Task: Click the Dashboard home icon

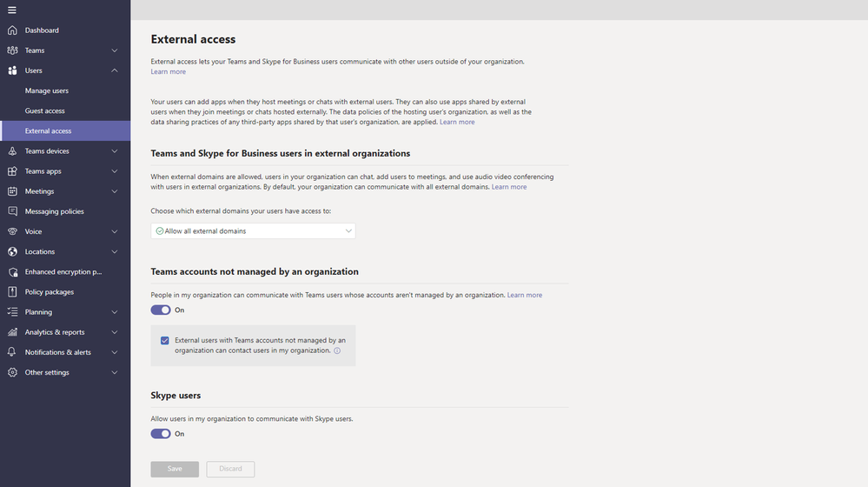Action: click(x=12, y=30)
